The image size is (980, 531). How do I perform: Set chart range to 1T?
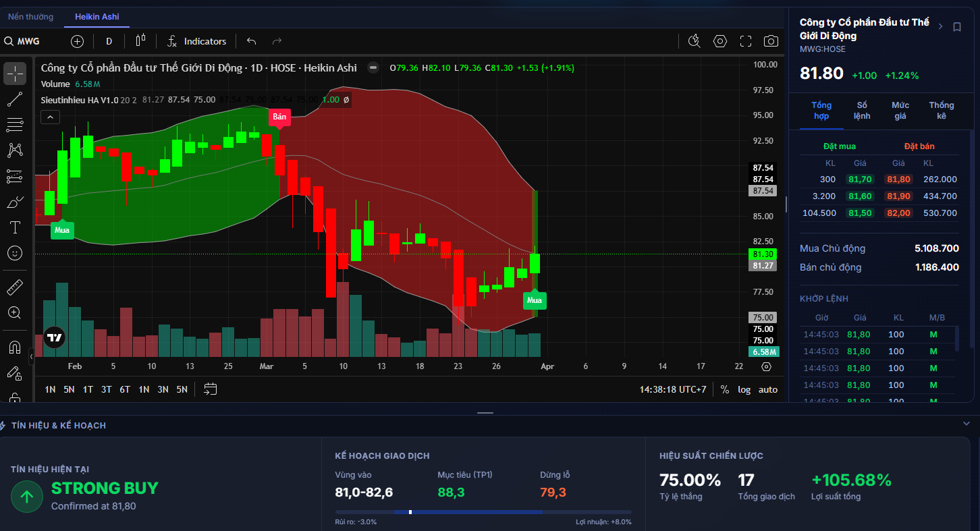point(88,389)
